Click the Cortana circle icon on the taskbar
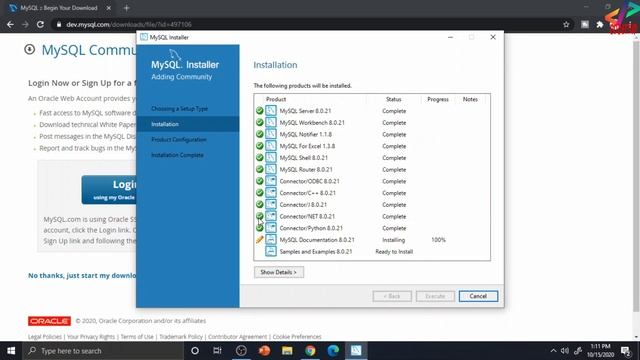 pos(195,351)
